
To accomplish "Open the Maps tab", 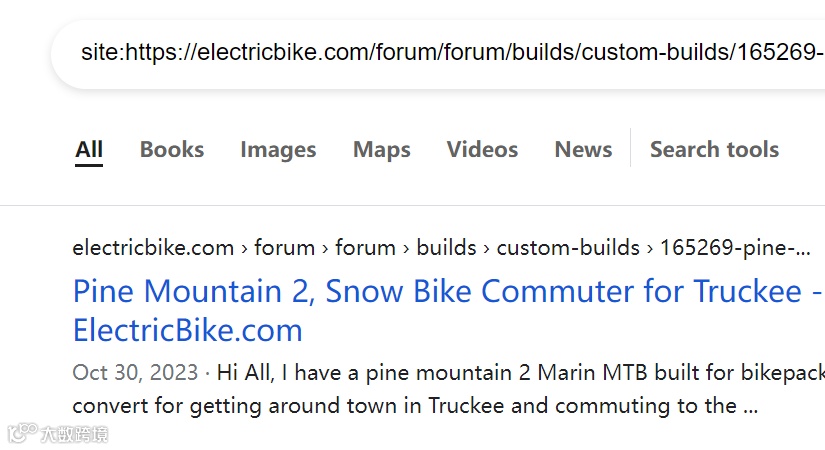I will (x=381, y=150).
